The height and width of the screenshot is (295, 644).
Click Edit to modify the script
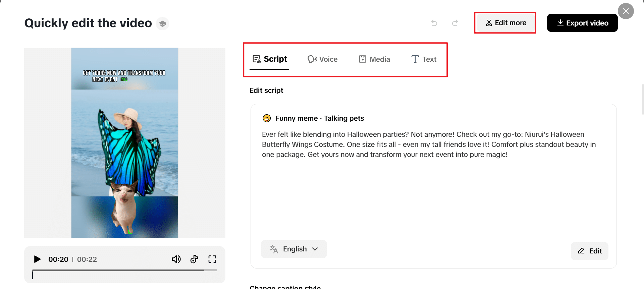590,251
